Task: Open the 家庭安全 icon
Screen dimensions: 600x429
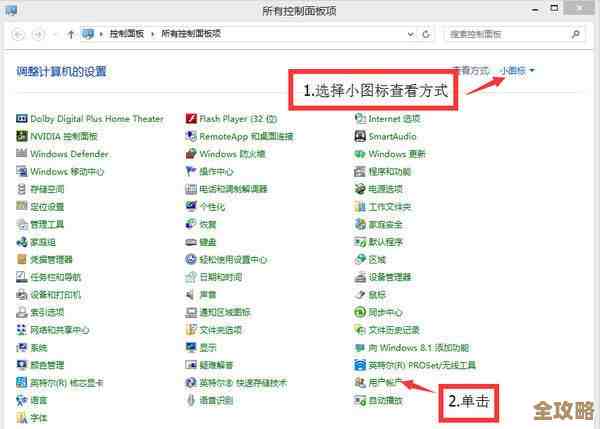Action: pos(360,224)
